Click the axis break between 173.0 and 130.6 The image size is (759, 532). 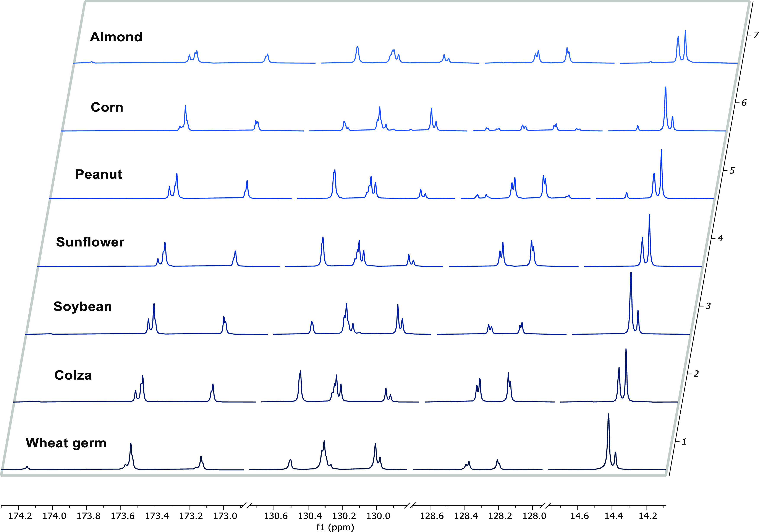[247, 506]
